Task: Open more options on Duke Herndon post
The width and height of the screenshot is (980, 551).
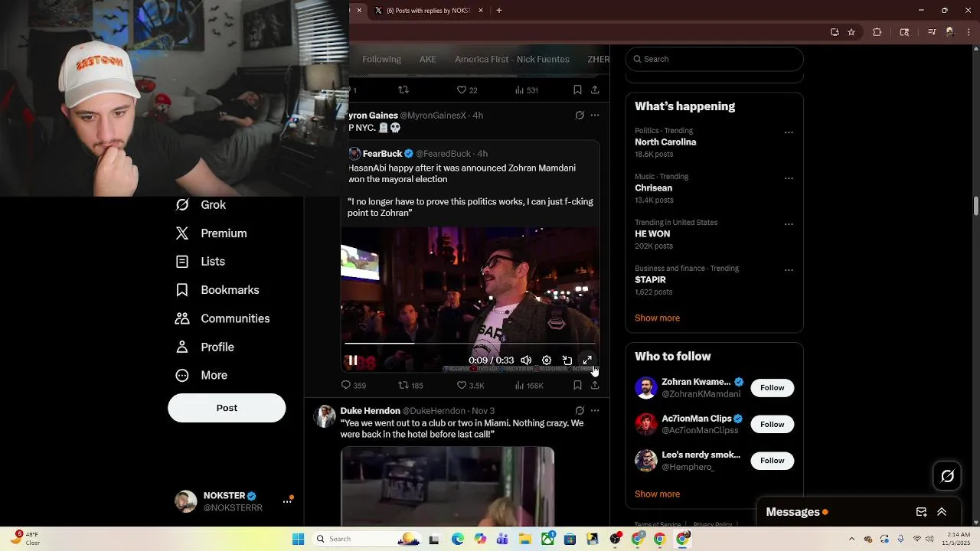Action: point(595,411)
